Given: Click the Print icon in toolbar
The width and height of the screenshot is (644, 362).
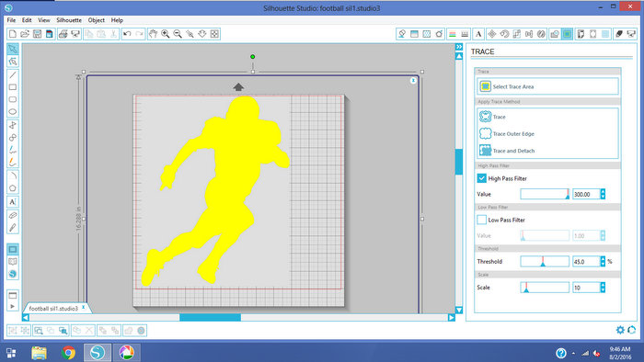Looking at the screenshot, I should click(63, 34).
